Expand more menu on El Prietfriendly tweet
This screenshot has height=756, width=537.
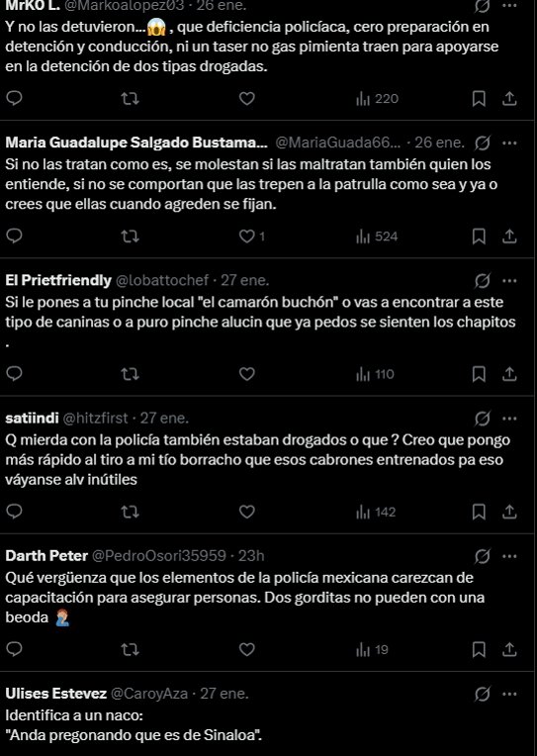coord(509,281)
